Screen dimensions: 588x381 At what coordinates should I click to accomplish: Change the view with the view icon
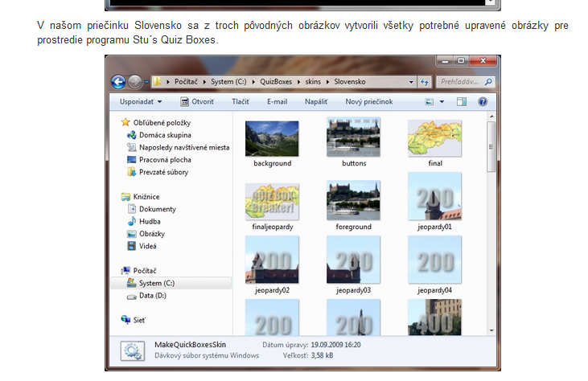[429, 101]
